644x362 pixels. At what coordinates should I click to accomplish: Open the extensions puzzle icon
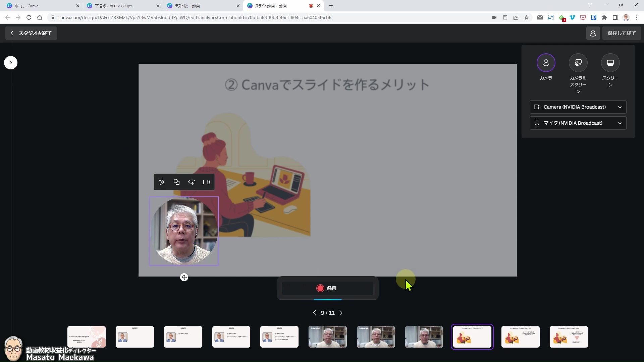click(x=604, y=17)
